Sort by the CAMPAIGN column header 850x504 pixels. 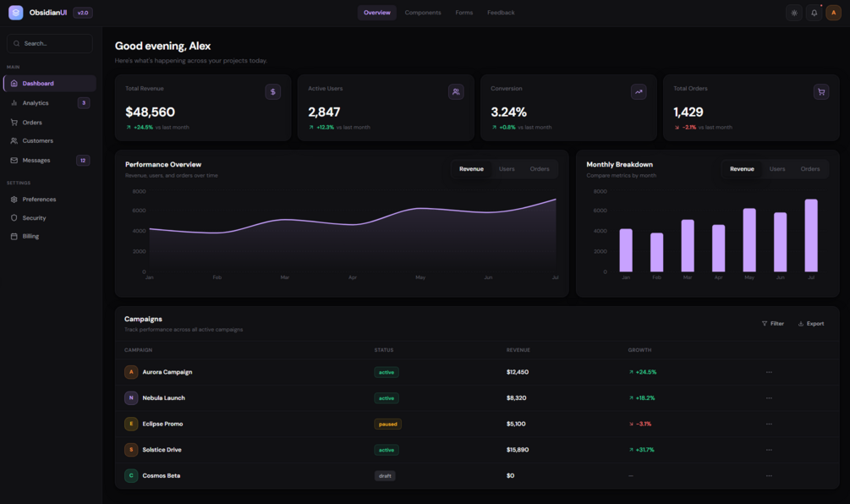pos(138,350)
